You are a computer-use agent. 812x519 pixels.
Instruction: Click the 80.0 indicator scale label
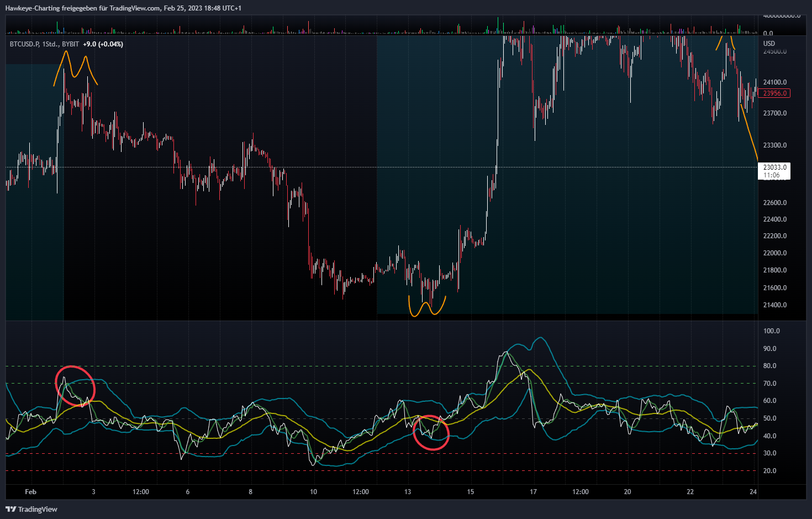pyautogui.click(x=770, y=366)
